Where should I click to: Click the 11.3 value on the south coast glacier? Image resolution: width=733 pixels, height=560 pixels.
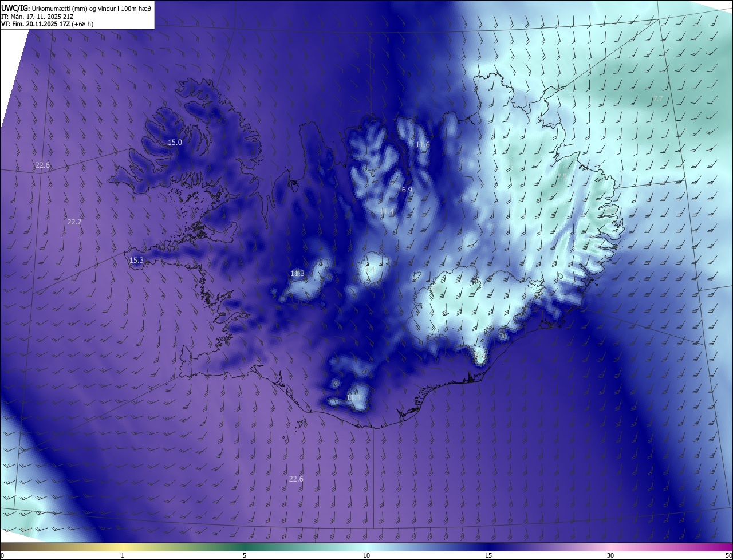(354, 397)
